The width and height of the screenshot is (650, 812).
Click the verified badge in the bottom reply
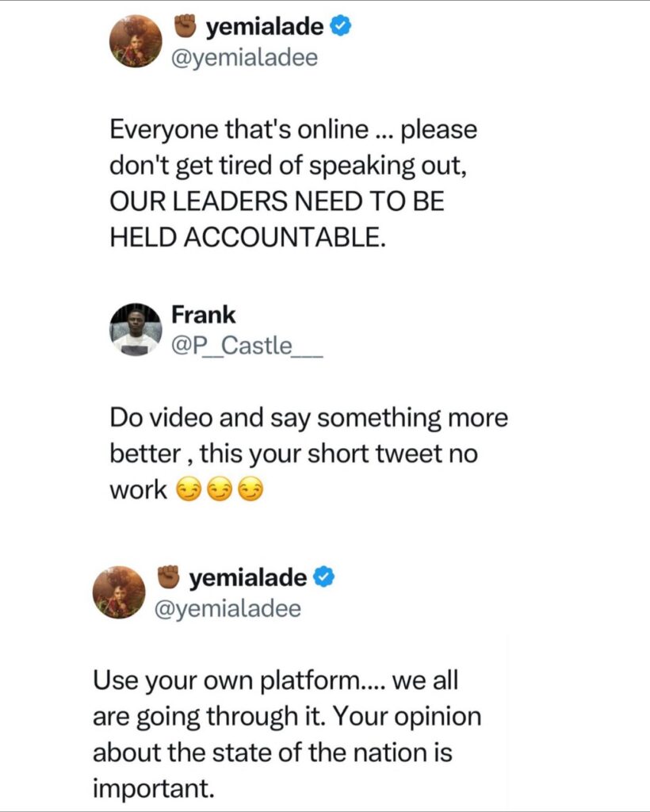click(x=324, y=577)
